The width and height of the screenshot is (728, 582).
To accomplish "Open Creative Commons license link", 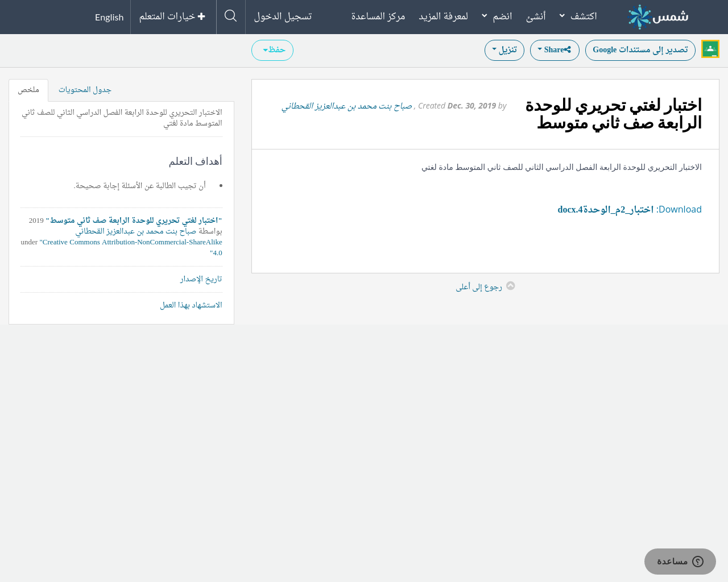I will point(131,247).
